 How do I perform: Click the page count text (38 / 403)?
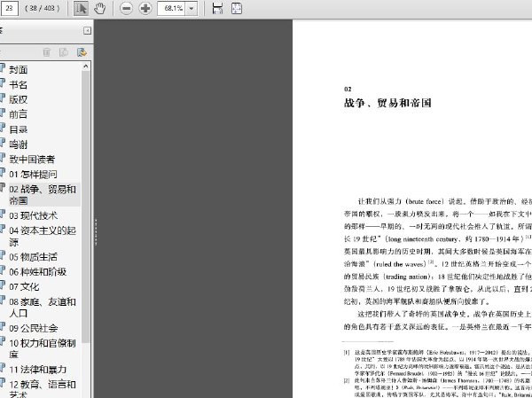click(42, 8)
